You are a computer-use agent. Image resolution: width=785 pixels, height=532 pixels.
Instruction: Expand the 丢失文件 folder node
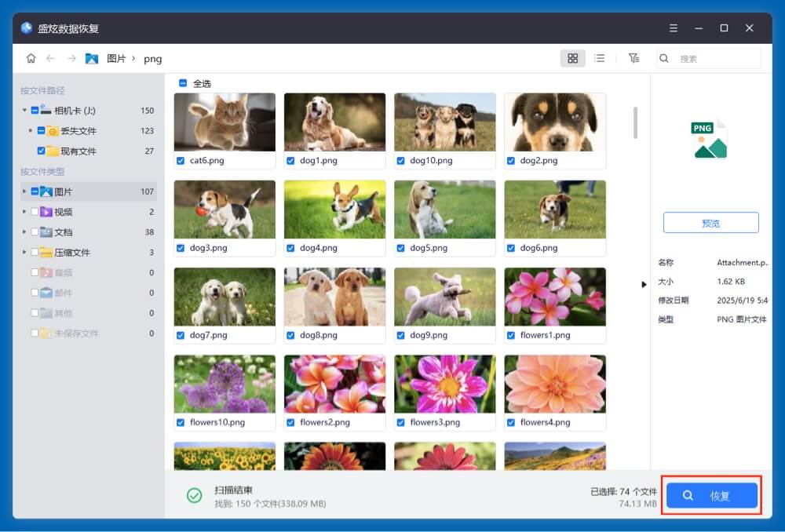tap(31, 131)
